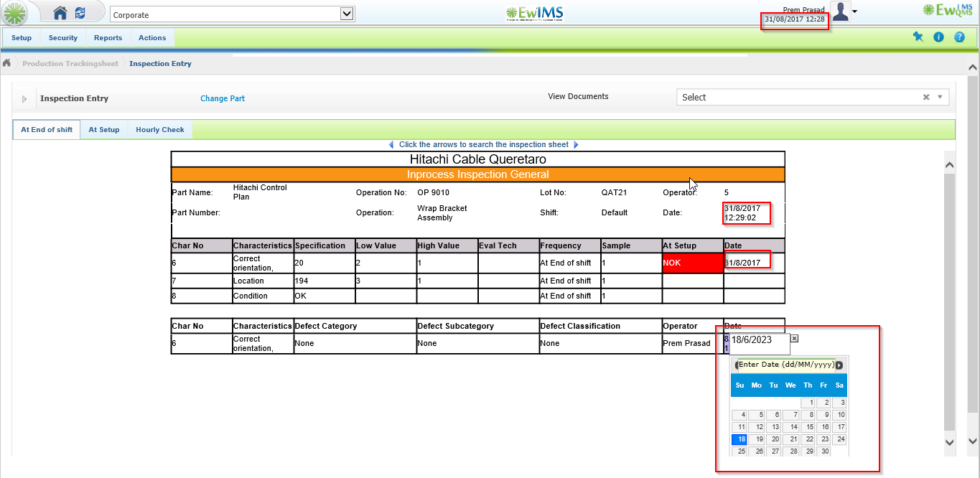Click the Change Part link
This screenshot has width=980, height=478.
pyautogui.click(x=223, y=98)
